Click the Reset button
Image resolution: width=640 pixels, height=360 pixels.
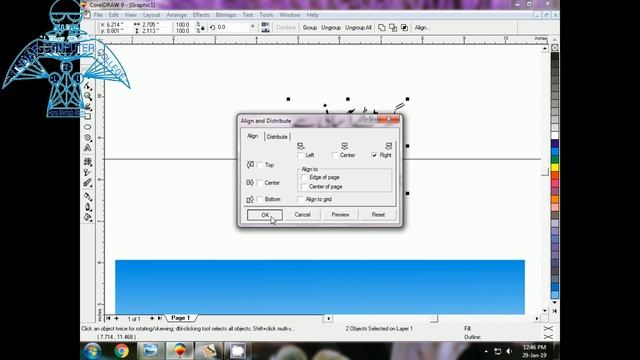[378, 215]
